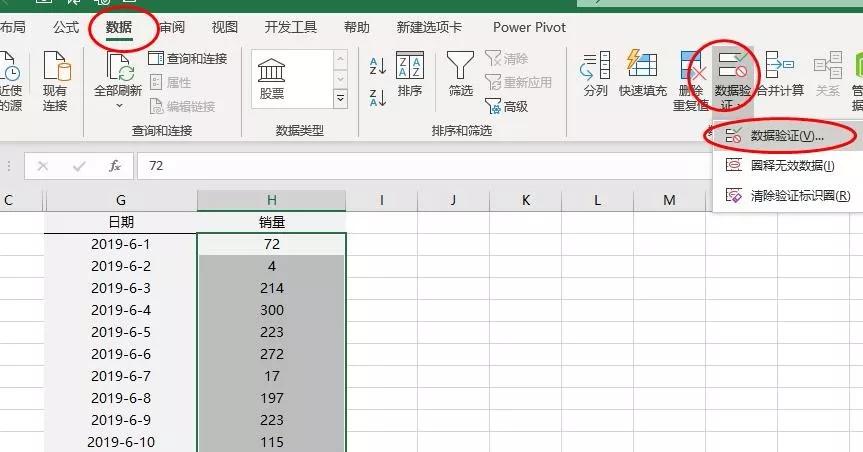Open the 数据 ribbon tab
The width and height of the screenshot is (863, 452).
pos(119,27)
